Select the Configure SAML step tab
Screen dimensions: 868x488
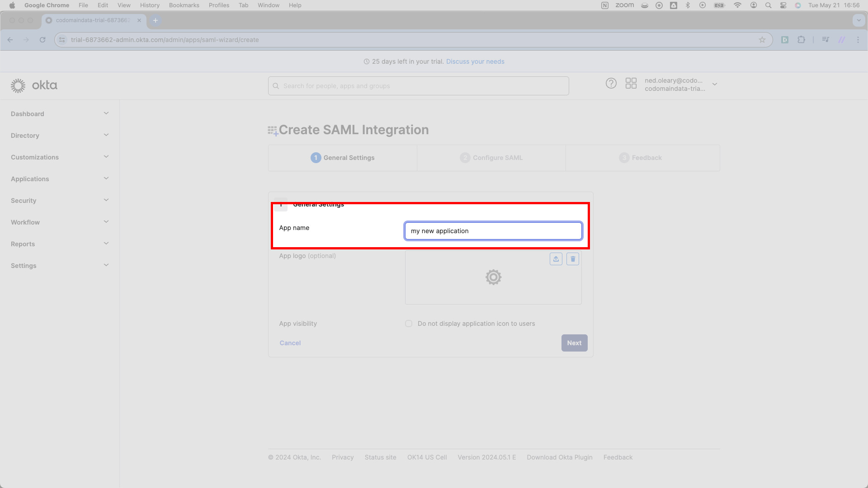[x=491, y=158]
